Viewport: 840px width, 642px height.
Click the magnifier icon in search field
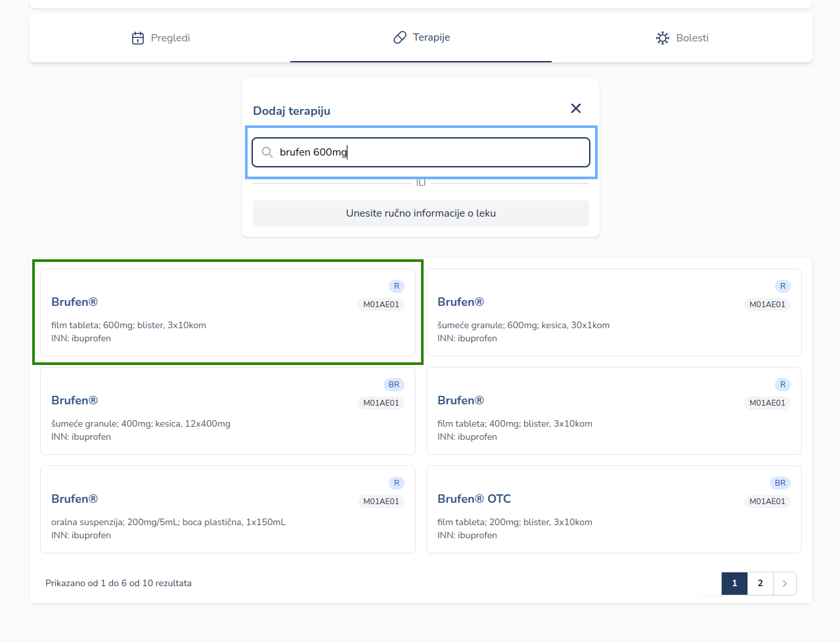[x=267, y=152]
